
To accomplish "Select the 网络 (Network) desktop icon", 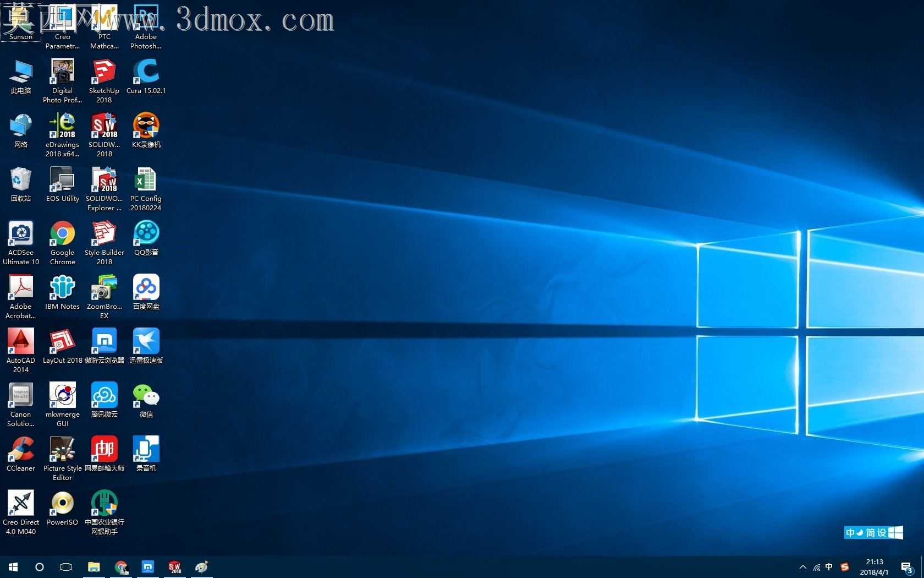I will click(x=21, y=131).
